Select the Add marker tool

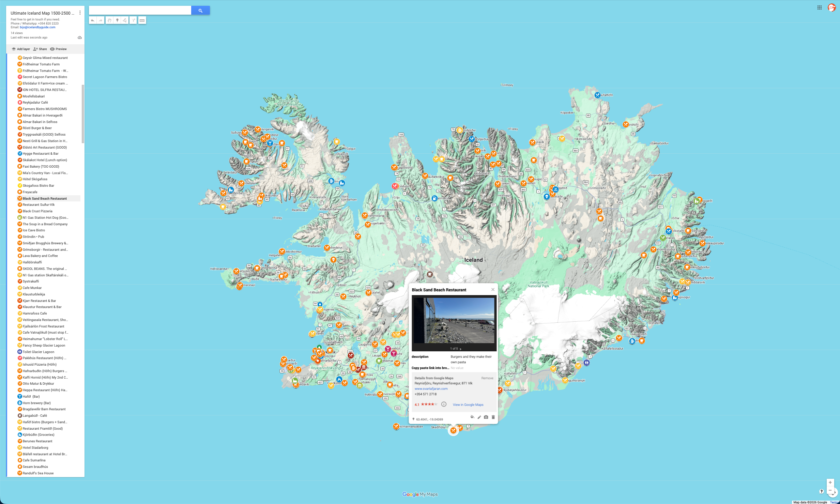click(117, 20)
